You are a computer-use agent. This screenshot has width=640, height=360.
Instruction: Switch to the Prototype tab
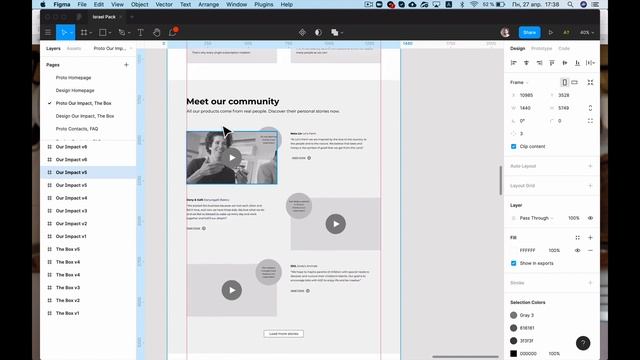[541, 48]
